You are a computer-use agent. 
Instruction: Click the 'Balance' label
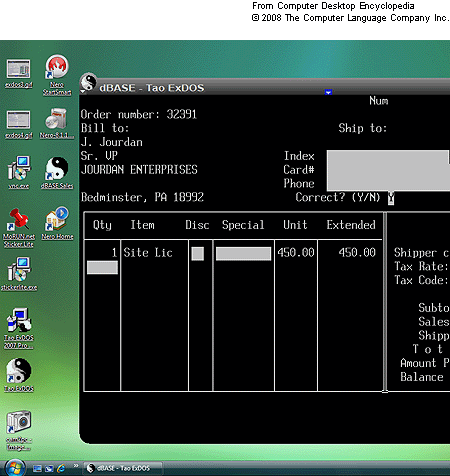[422, 377]
